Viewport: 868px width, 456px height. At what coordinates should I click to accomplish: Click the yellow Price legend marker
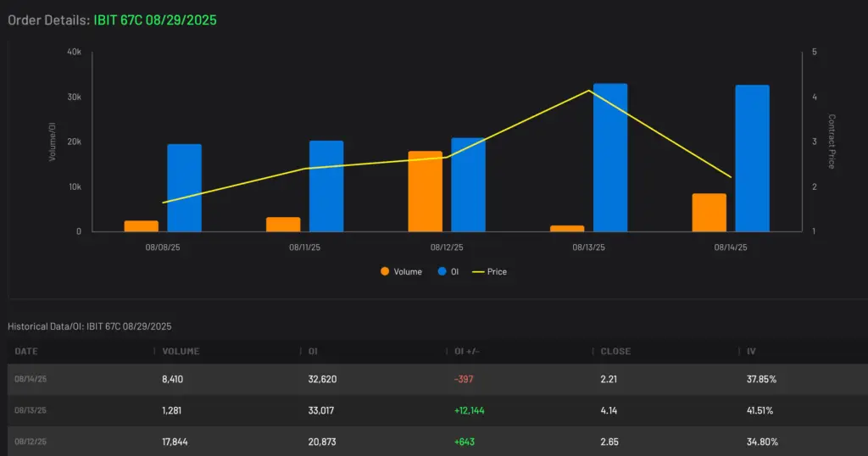[x=478, y=272]
